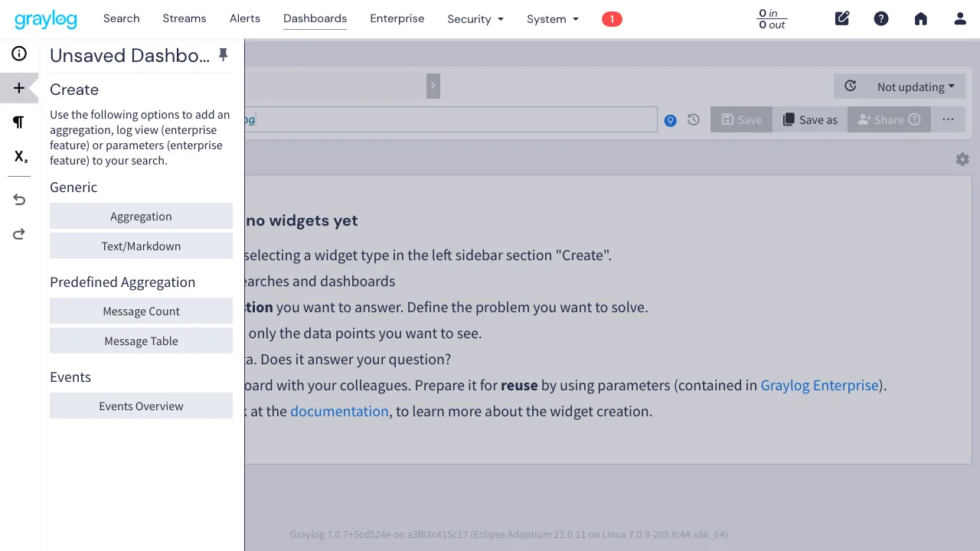
Task: Open the query history icon
Action: (x=694, y=119)
